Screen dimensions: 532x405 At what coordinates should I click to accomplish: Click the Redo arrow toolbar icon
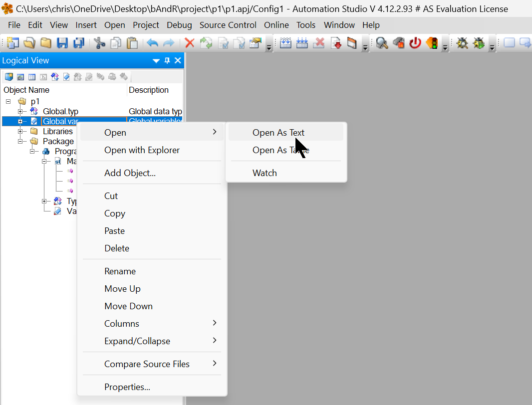point(169,43)
